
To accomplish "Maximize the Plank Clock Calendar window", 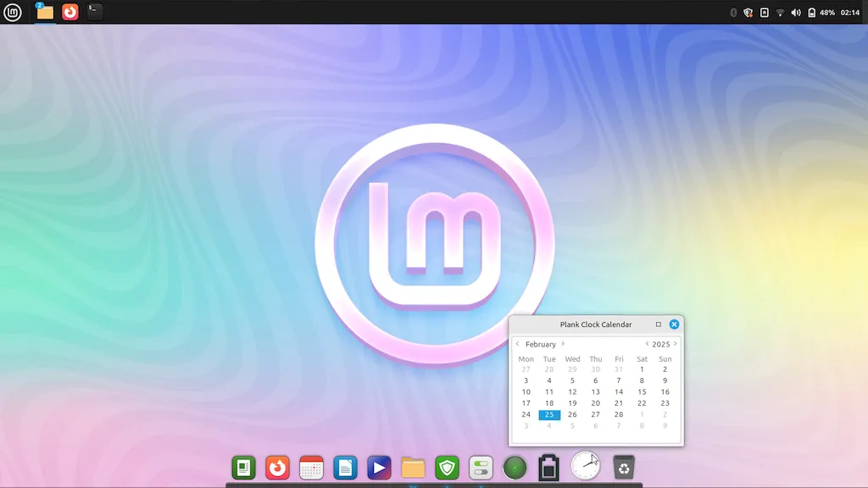I will click(658, 324).
